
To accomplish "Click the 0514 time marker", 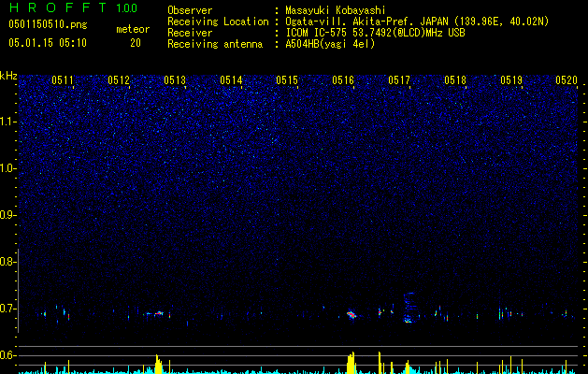I will (231, 80).
